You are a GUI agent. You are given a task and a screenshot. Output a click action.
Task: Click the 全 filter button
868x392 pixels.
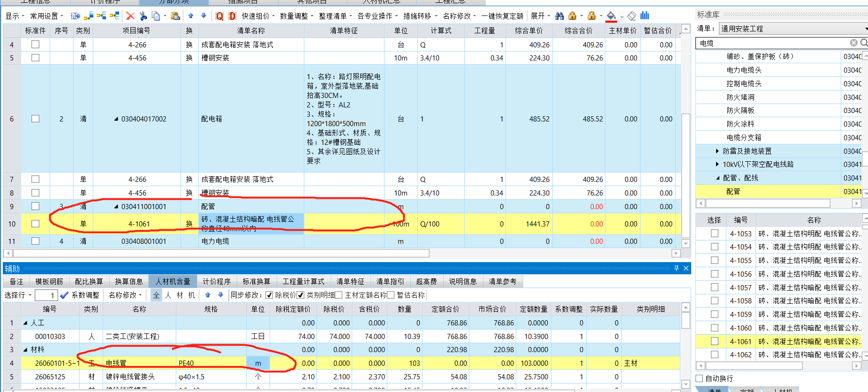(156, 295)
